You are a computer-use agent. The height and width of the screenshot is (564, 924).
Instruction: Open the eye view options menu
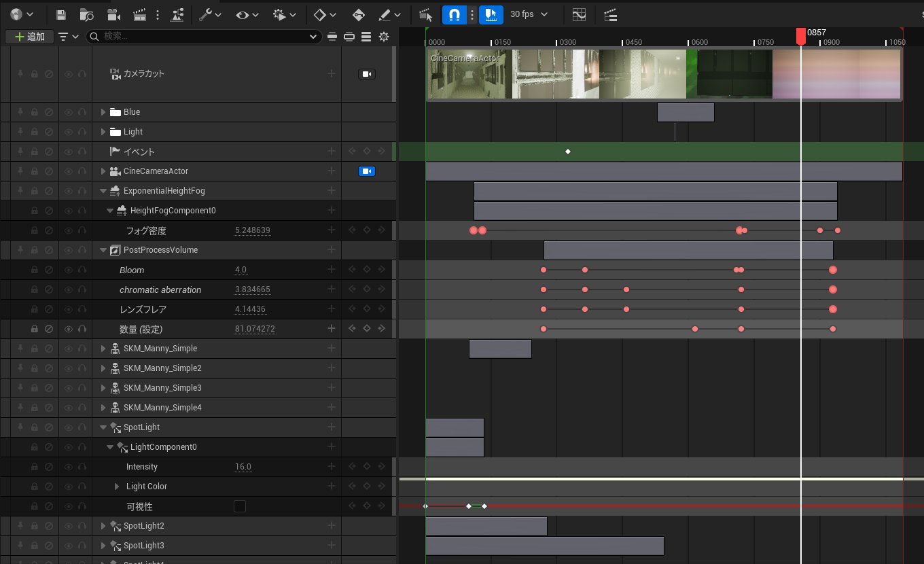coord(247,14)
